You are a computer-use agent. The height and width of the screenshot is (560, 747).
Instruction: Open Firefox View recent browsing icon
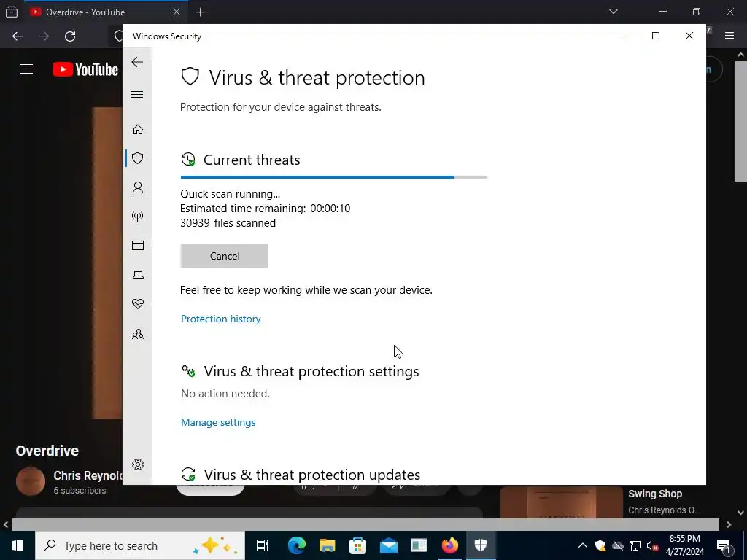tap(12, 12)
